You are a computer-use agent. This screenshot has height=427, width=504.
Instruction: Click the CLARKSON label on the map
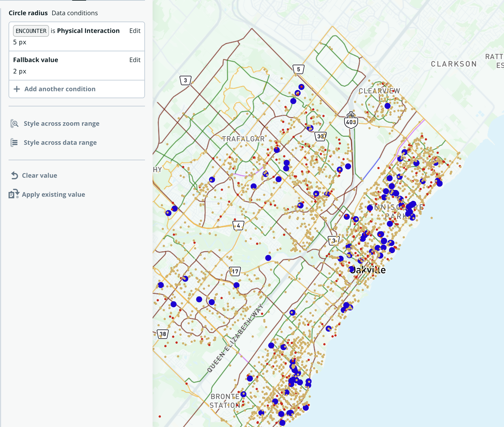click(453, 64)
